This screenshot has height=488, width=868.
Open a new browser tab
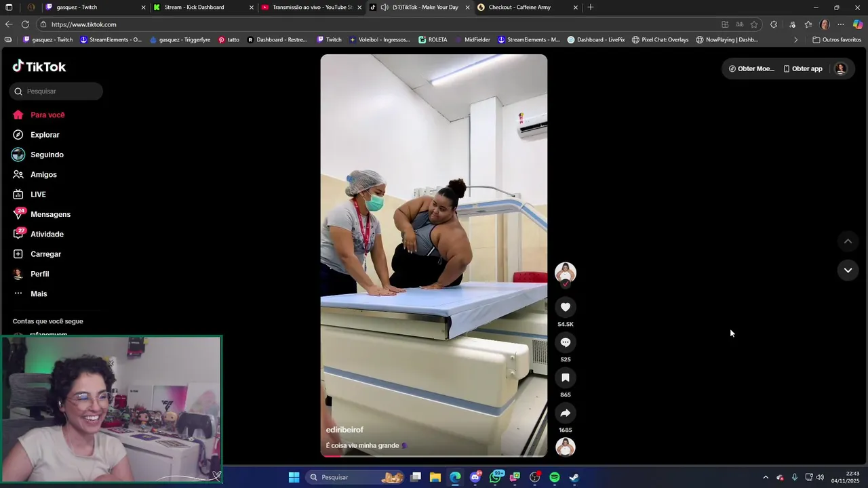point(591,7)
